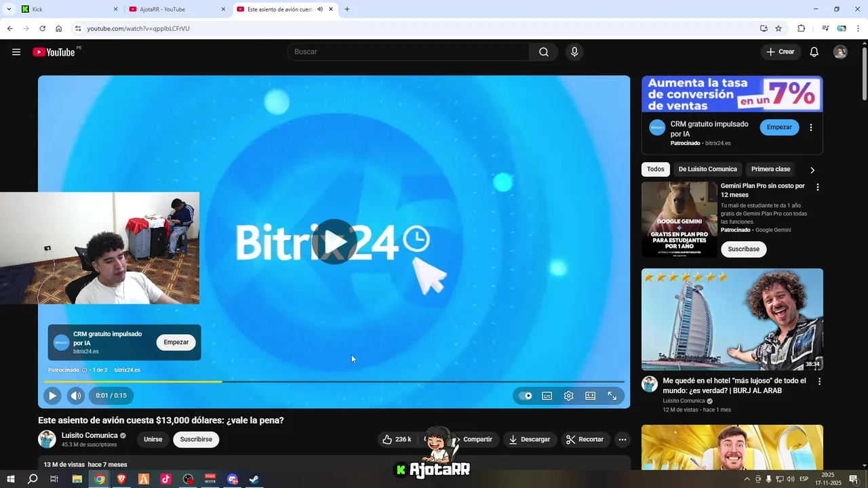Click the Recortar clip button
868x488 pixels.
tap(585, 439)
